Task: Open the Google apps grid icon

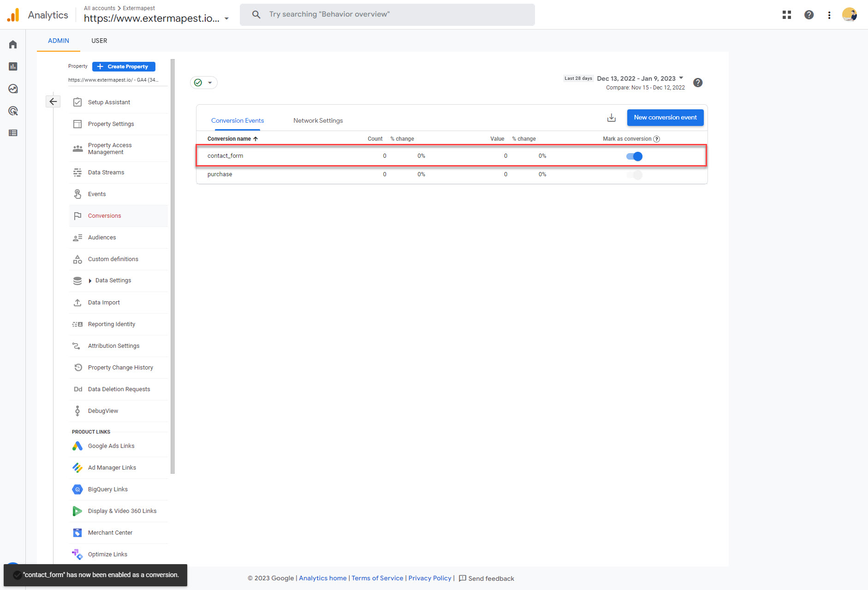Action: (786, 15)
